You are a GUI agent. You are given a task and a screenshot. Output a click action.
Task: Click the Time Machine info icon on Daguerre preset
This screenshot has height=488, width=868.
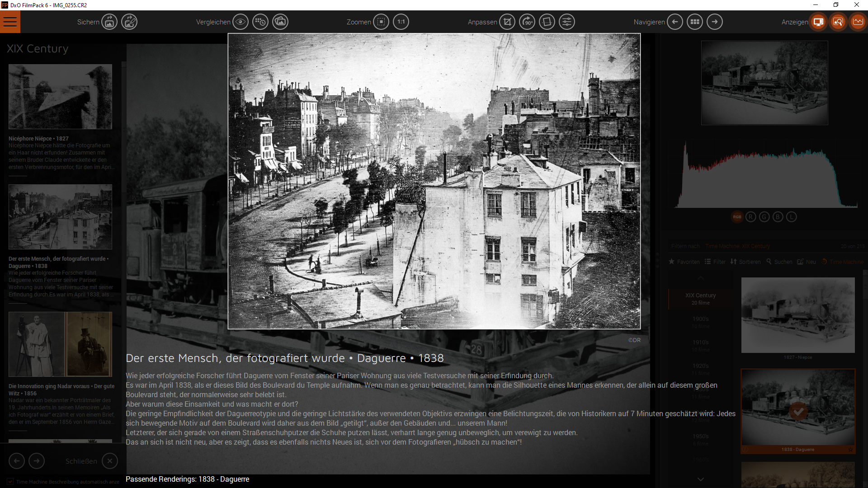pos(745,450)
